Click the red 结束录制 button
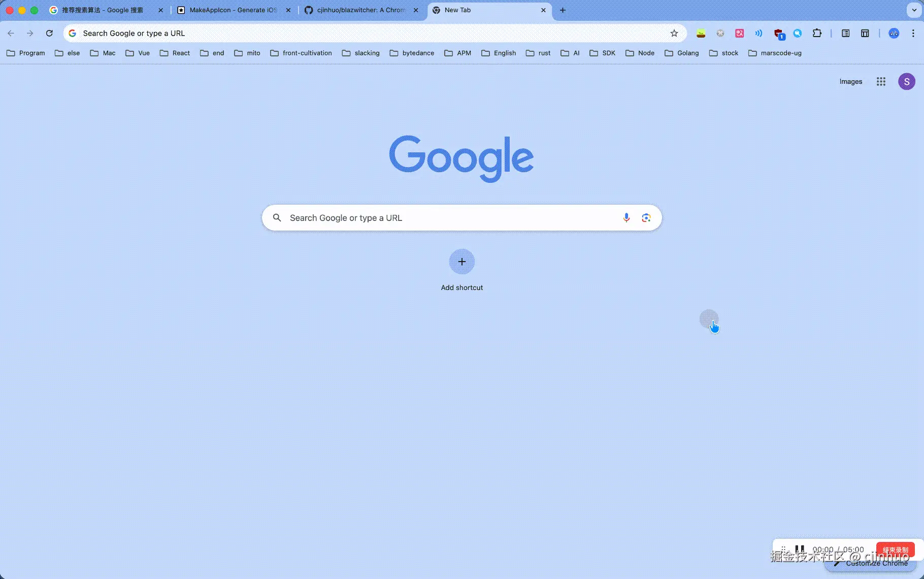Screen dimensions: 924x579 click(x=896, y=550)
